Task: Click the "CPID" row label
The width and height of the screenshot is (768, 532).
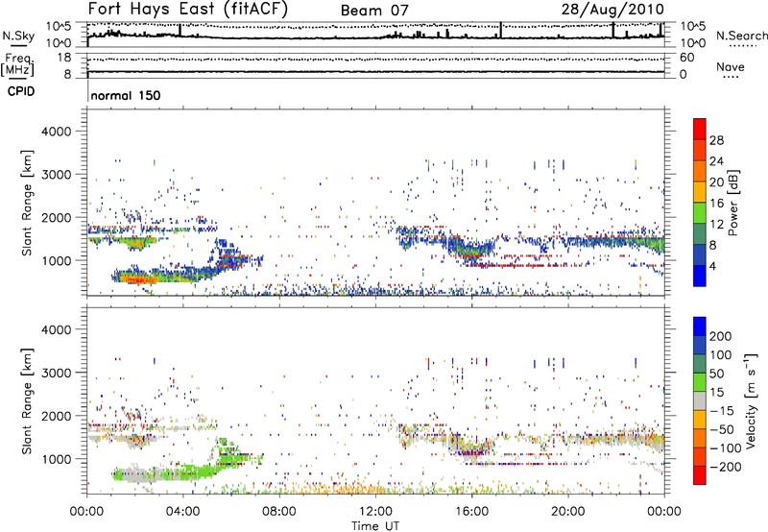Action: coord(21,91)
